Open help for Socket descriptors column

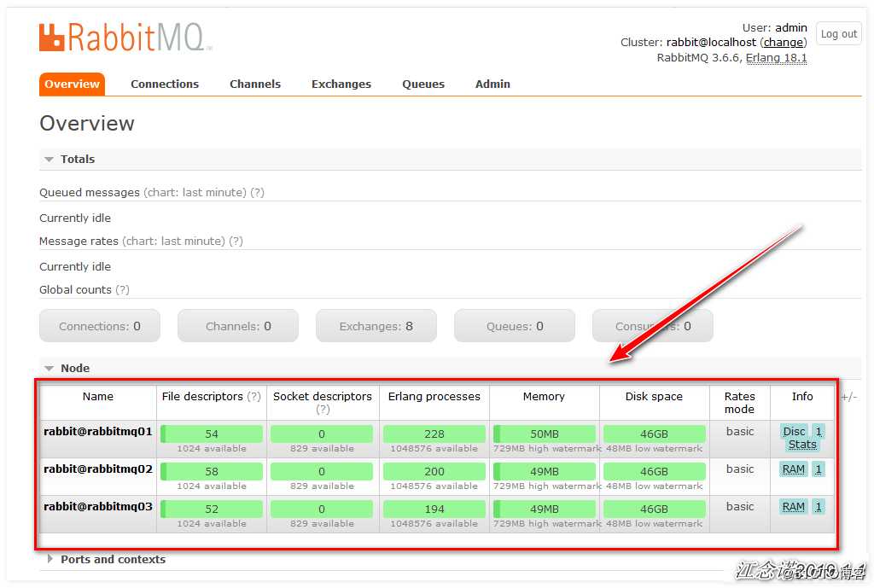pos(323,410)
